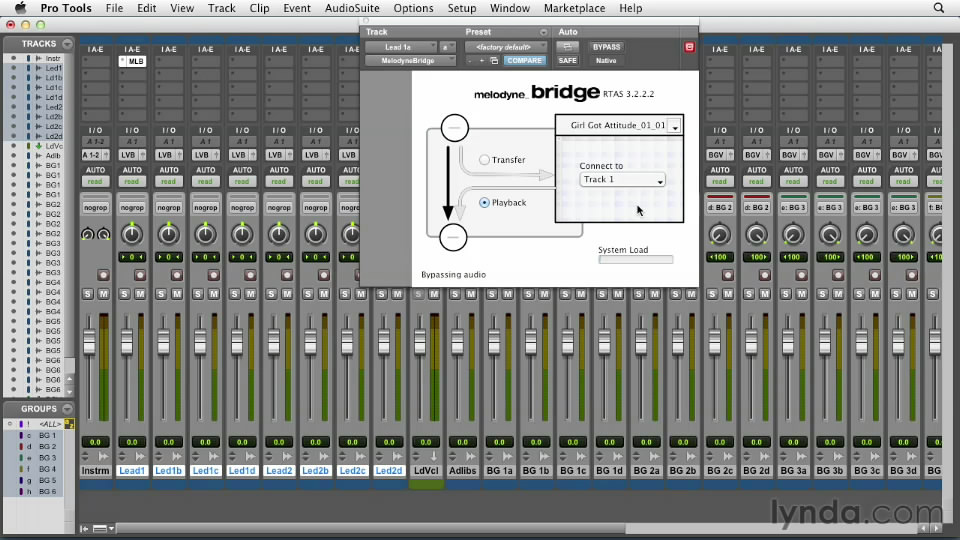Mute the LdVcl track
This screenshot has height=540, width=960.
coord(434,294)
